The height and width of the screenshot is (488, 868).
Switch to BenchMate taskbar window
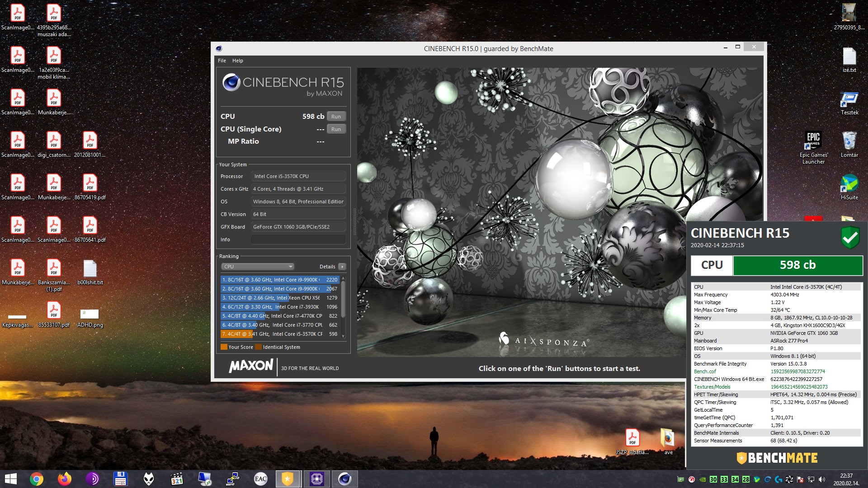click(288, 479)
